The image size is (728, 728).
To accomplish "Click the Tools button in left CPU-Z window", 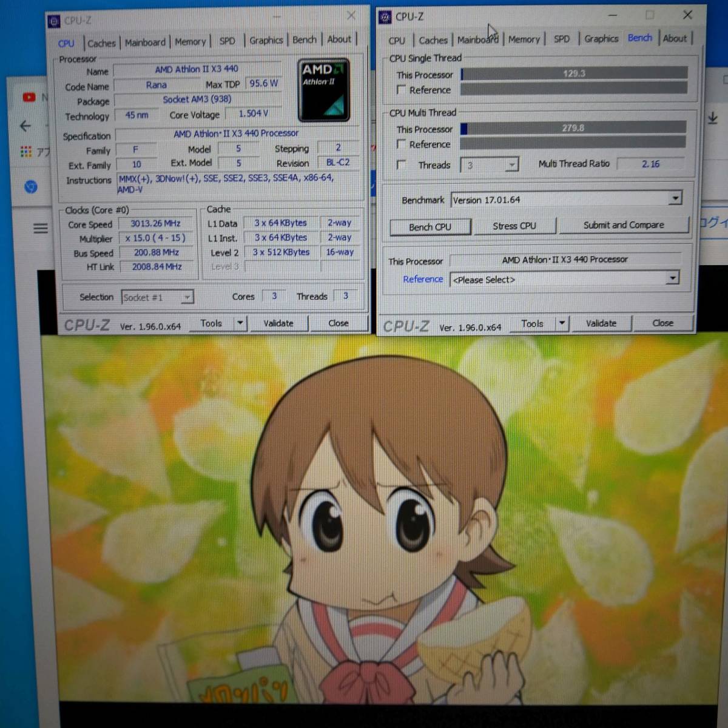I will [211, 323].
